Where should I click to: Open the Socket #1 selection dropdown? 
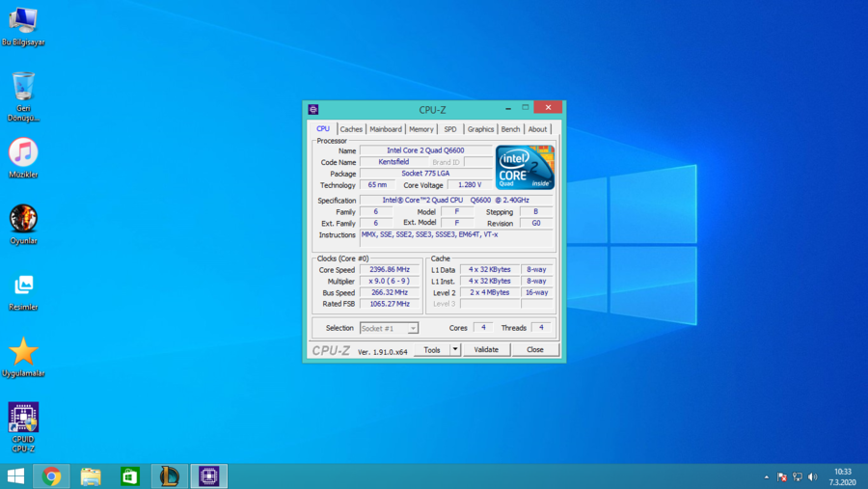(x=389, y=328)
